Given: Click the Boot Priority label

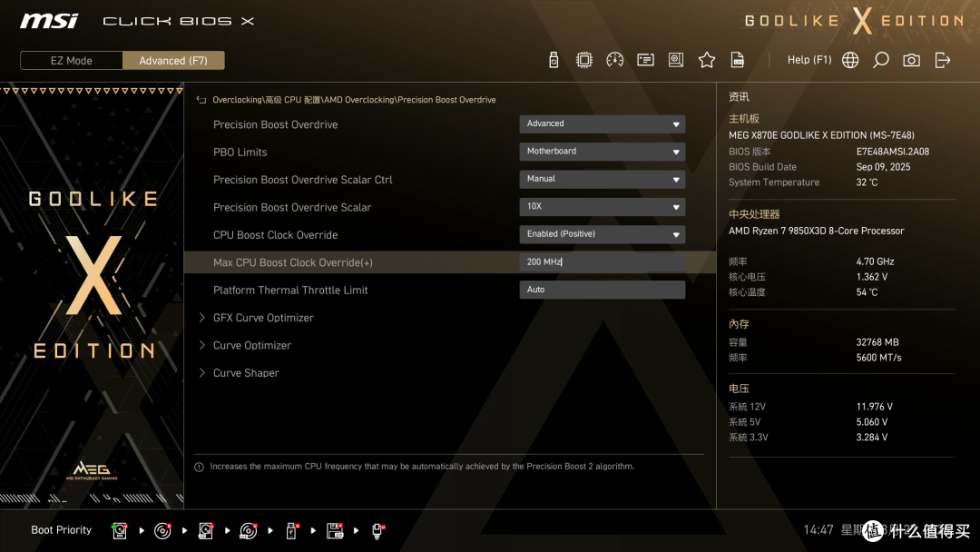Looking at the screenshot, I should 62,530.
